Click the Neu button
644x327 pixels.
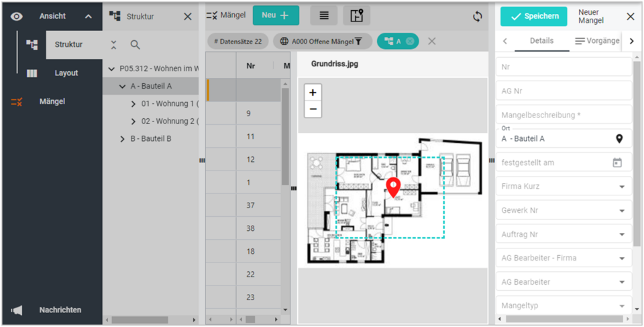click(276, 15)
